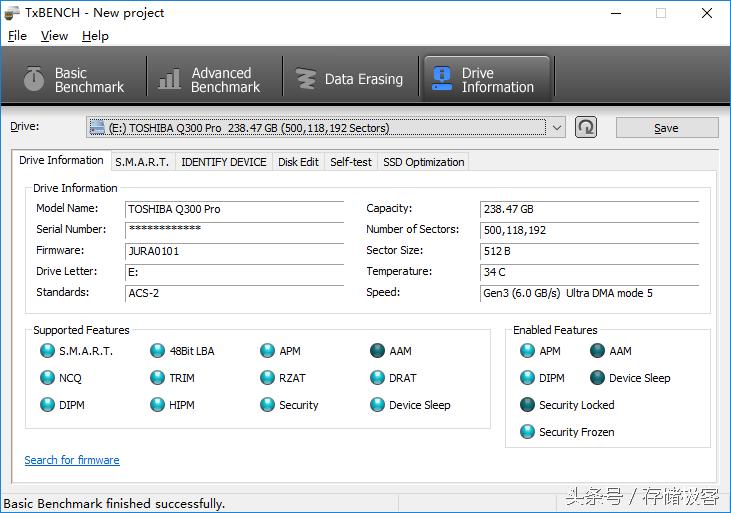This screenshot has width=731, height=513.
Task: Click the 48Bit LBA supported feature indicator
Action: 158,351
